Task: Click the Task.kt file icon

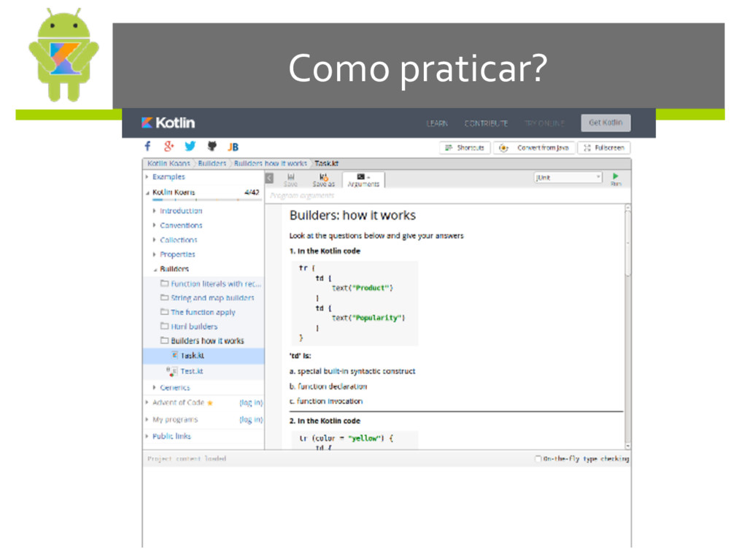Action: 175,355
